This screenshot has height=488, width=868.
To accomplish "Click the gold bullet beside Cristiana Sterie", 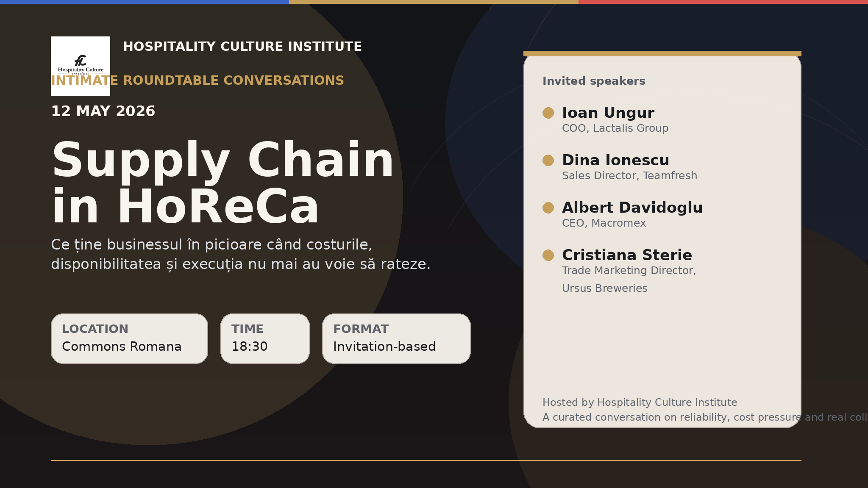I will (548, 255).
